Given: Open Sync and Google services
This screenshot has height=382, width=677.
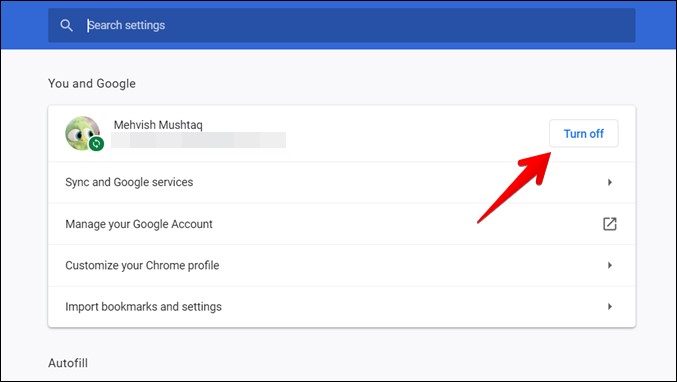Looking at the screenshot, I should coord(341,182).
